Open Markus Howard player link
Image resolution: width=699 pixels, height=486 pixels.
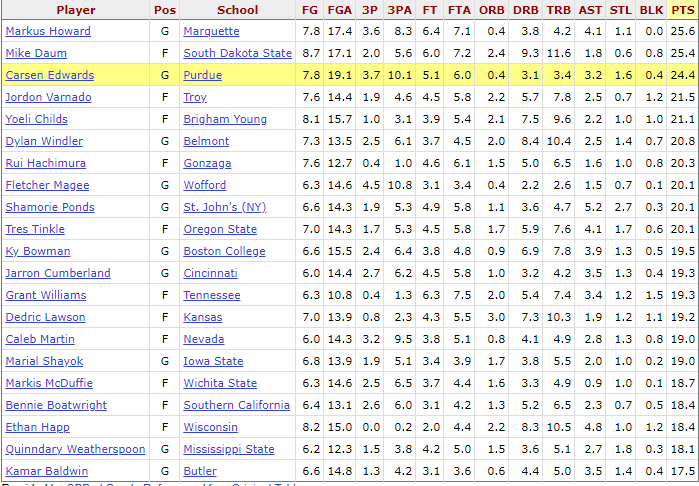pos(48,31)
